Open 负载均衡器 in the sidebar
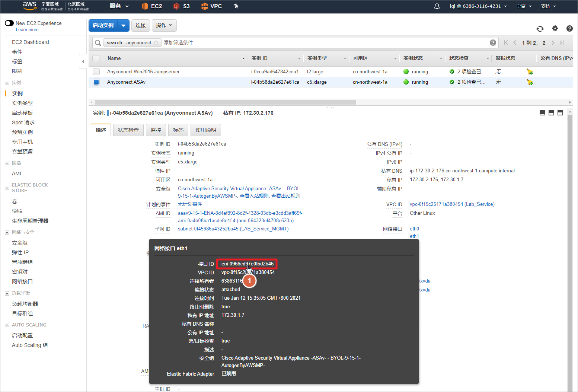578x392 pixels. (x=25, y=304)
